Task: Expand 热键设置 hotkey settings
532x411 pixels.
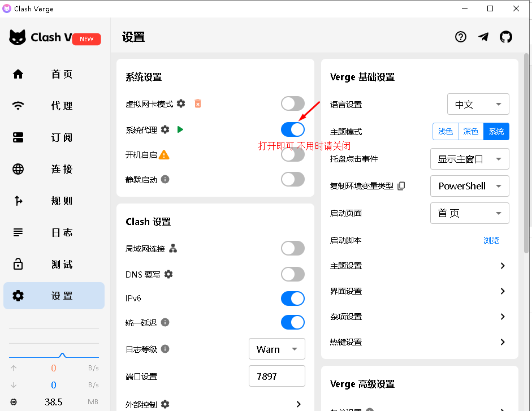Action: pos(419,342)
